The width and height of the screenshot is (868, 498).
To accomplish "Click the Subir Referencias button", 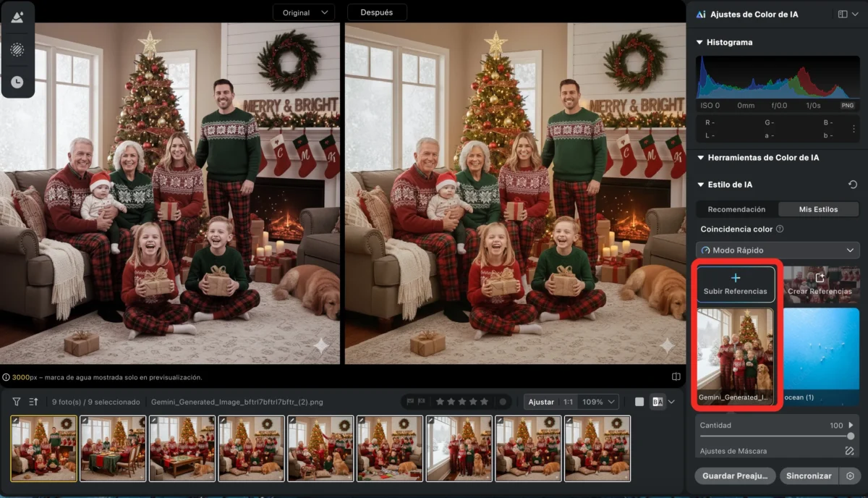I will point(735,284).
